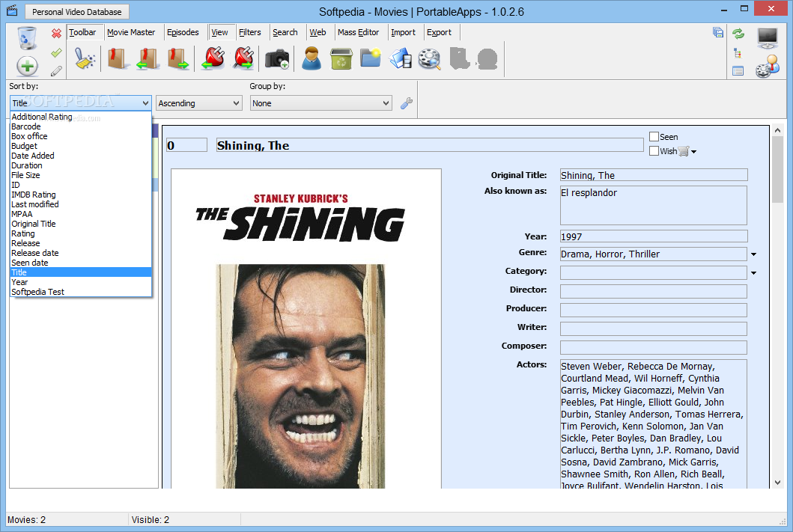Open the Group by None combo box

320,103
